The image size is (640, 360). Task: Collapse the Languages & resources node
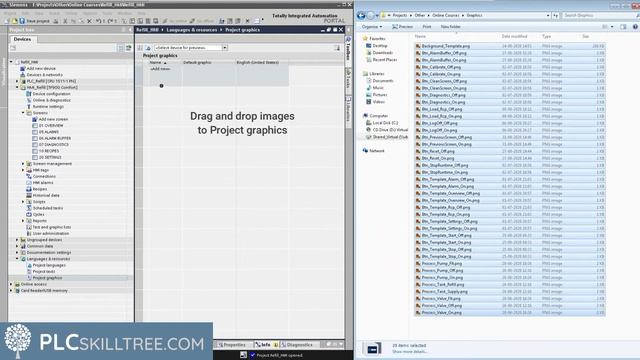coord(17,259)
